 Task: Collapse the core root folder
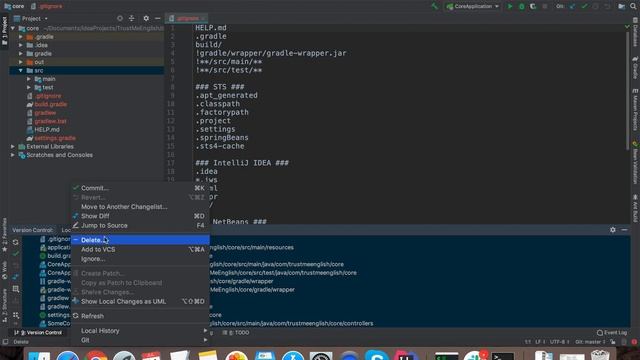pyautogui.click(x=13, y=28)
